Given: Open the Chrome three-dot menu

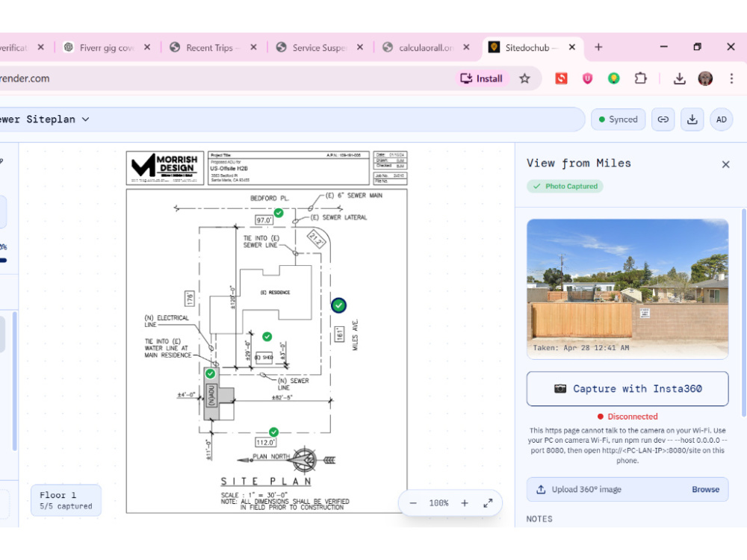Looking at the screenshot, I should (731, 78).
